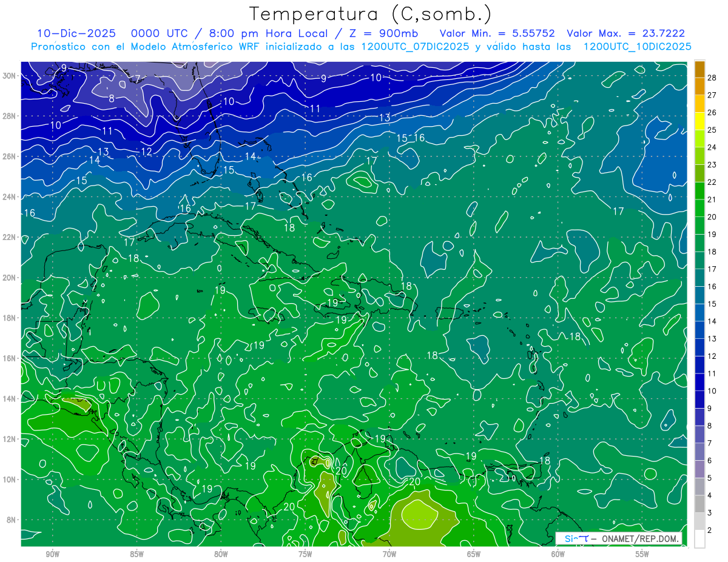This screenshot has height=562, width=728.
Task: Click the "60W" longitude label
Action: pyautogui.click(x=558, y=554)
